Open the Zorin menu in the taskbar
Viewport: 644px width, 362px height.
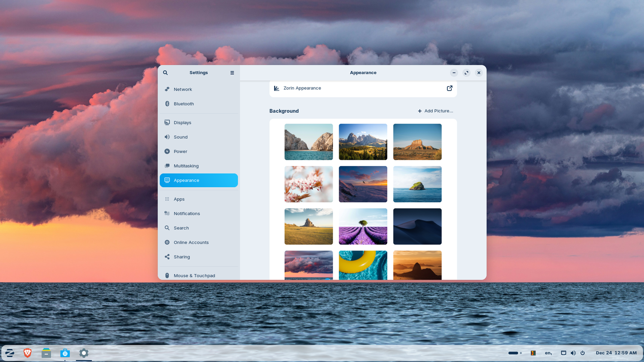[9, 353]
